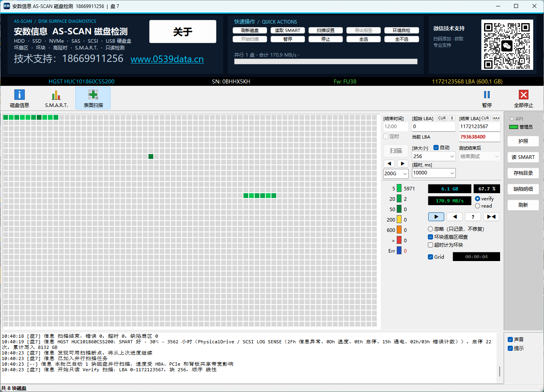544x392 pixels.
Task: Click the CUR button beside 结束 LBA
Action: click(x=485, y=118)
